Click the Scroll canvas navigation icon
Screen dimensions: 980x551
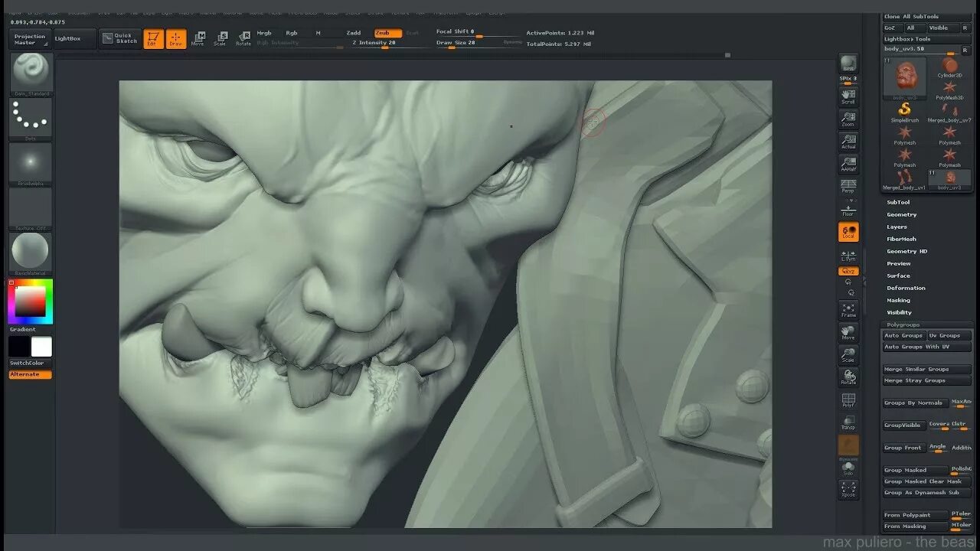(x=848, y=96)
